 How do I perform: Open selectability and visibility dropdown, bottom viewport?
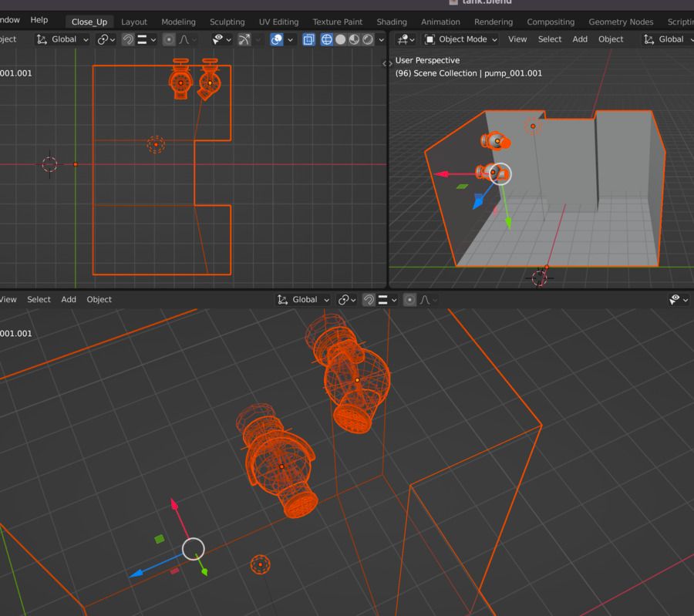click(x=679, y=300)
